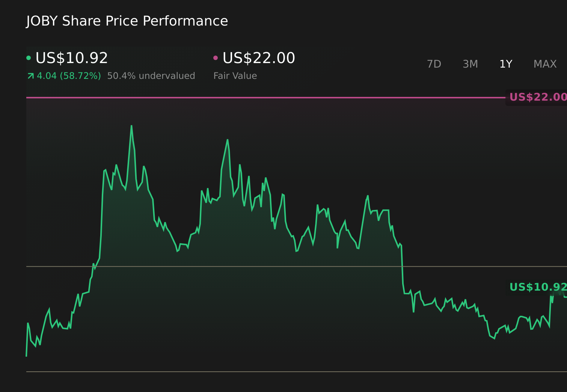Click the Fair Value caption

click(235, 76)
